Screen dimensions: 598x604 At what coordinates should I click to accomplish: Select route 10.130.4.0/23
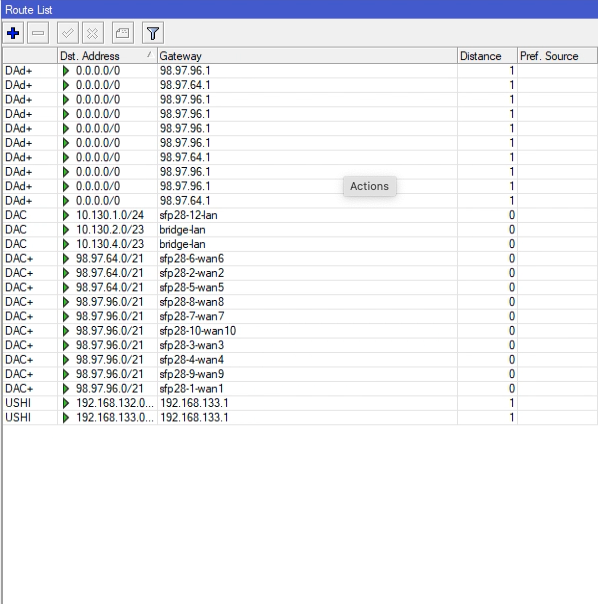299,244
